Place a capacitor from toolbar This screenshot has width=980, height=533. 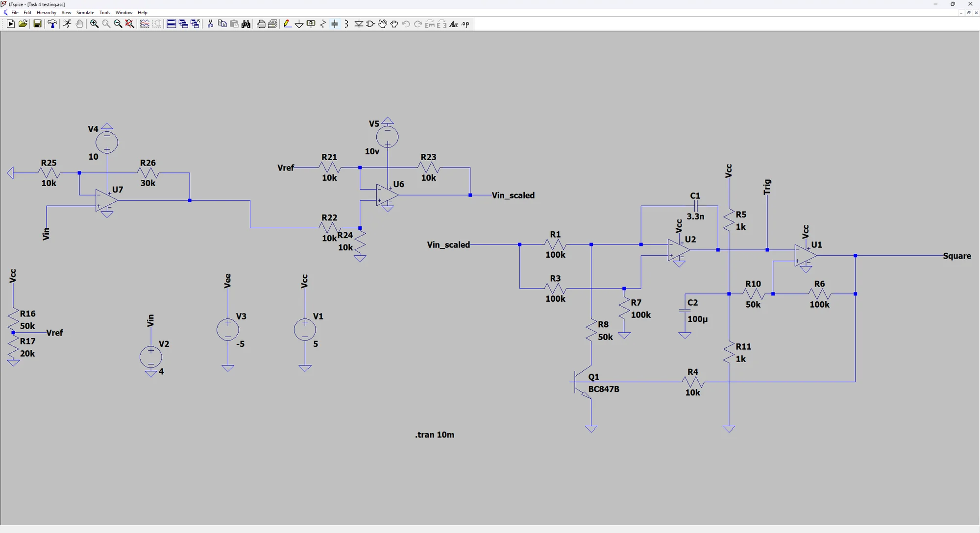point(335,24)
